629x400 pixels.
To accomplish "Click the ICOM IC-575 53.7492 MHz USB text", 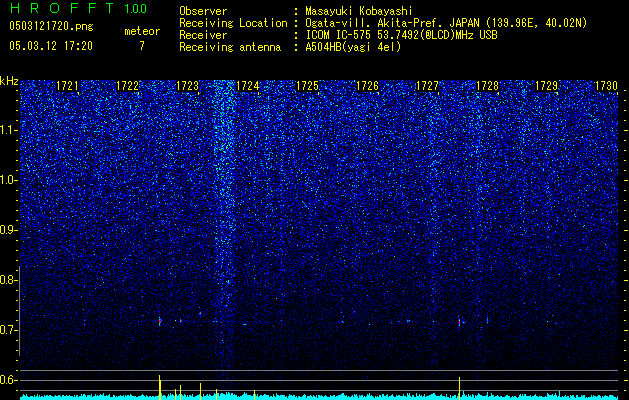I will point(401,35).
